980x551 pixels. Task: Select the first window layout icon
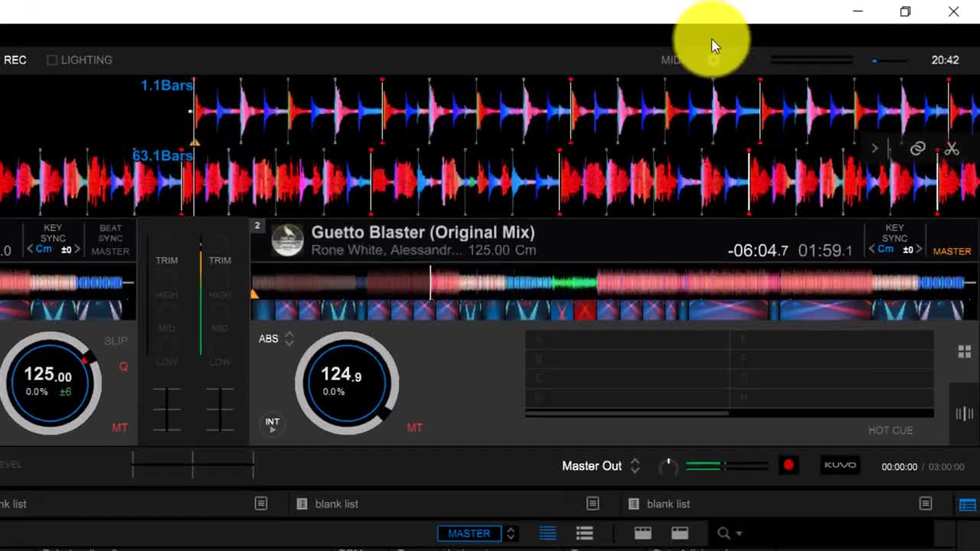click(642, 533)
